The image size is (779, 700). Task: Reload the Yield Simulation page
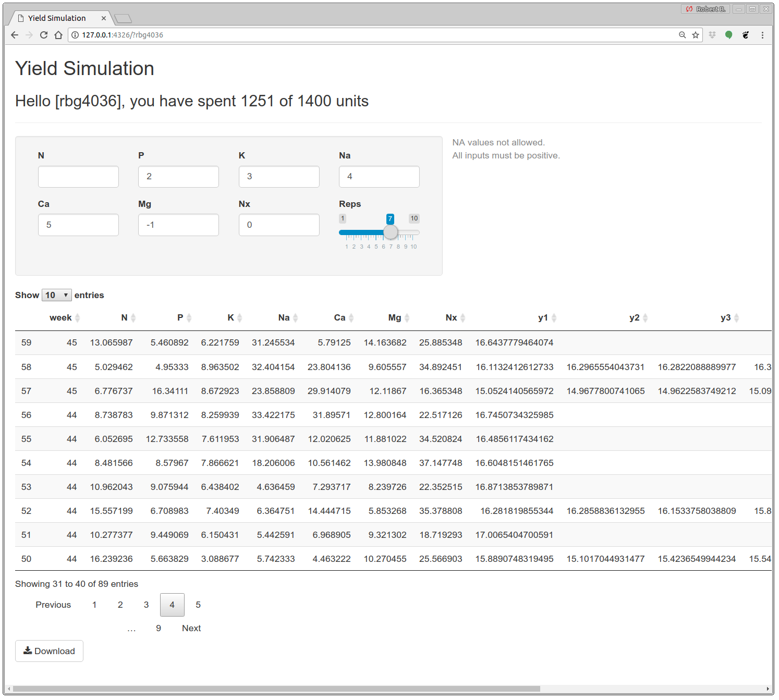coord(44,35)
